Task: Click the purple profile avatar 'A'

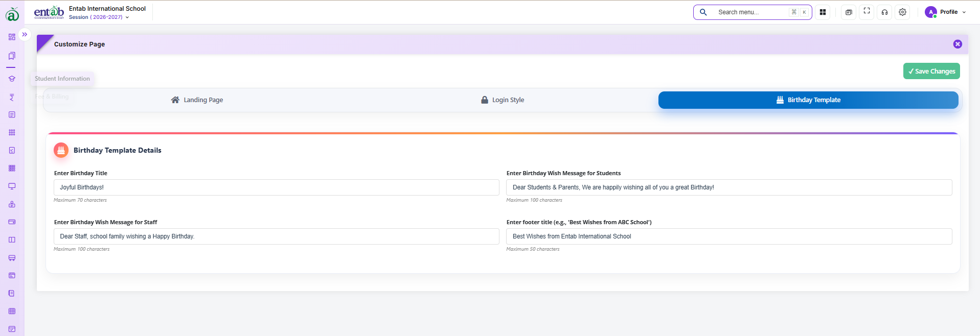Action: tap(930, 12)
